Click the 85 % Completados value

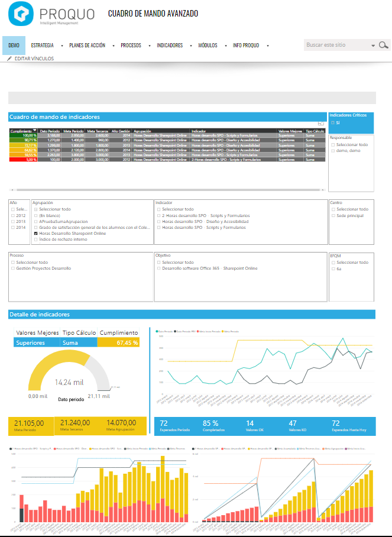(x=210, y=423)
